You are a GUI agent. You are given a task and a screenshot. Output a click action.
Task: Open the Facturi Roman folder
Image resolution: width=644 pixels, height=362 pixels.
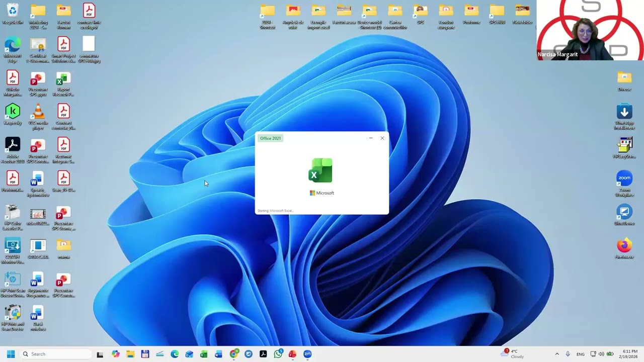(63, 16)
